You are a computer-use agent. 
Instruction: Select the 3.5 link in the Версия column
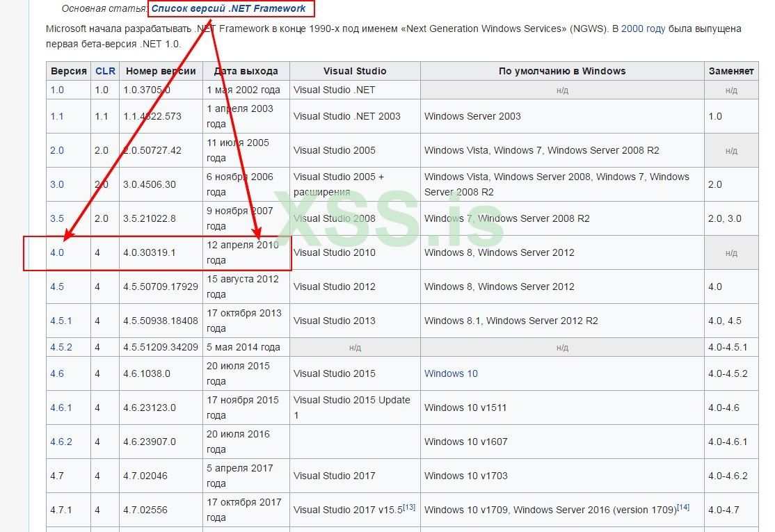pyautogui.click(x=57, y=218)
